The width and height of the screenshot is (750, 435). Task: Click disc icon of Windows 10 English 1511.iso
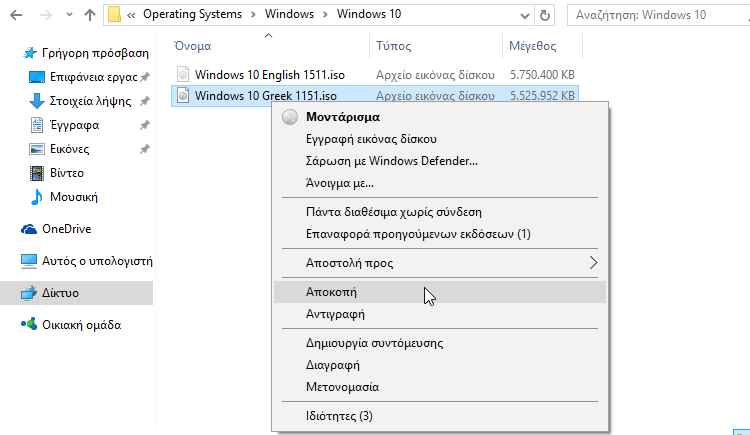click(183, 75)
